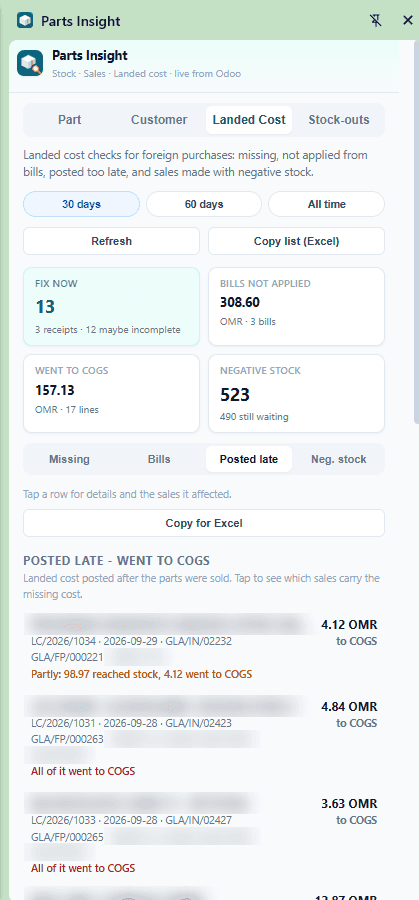419x900 pixels.
Task: Click the Parts Insight logo in header
Action: (30, 63)
